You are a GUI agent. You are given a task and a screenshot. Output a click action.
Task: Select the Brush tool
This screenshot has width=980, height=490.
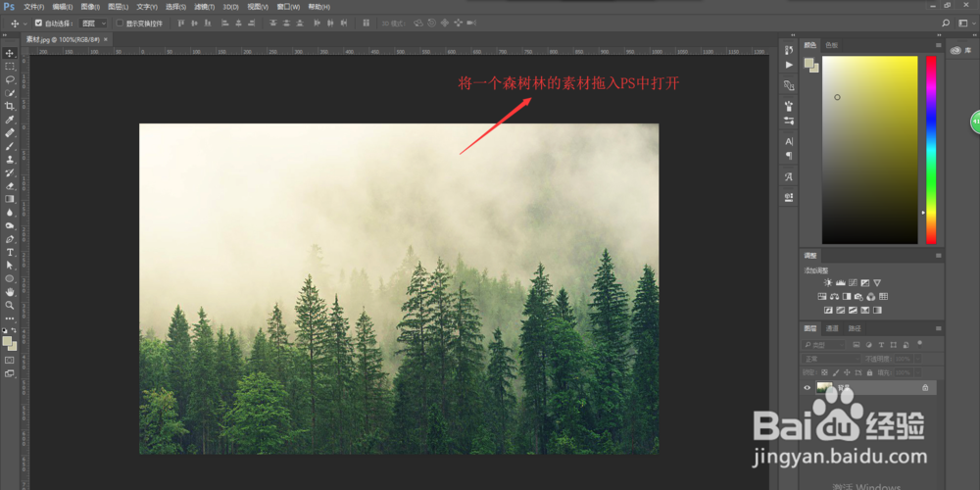pyautogui.click(x=10, y=146)
